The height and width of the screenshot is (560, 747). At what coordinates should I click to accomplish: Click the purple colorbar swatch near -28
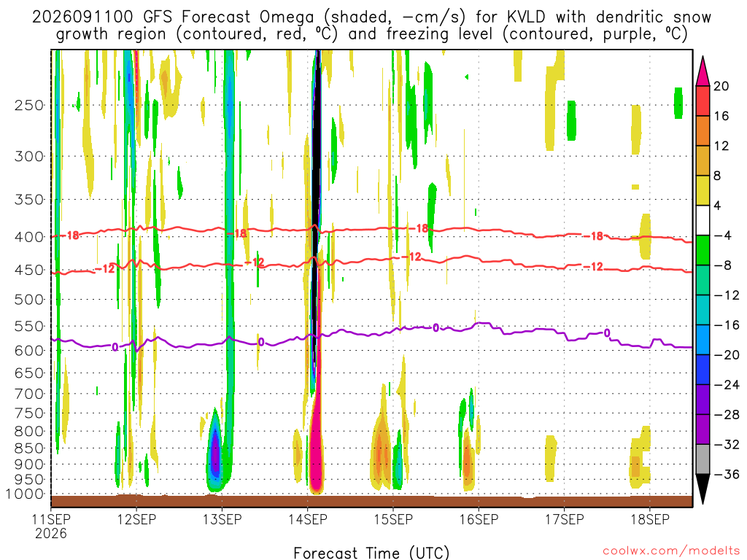(703, 415)
